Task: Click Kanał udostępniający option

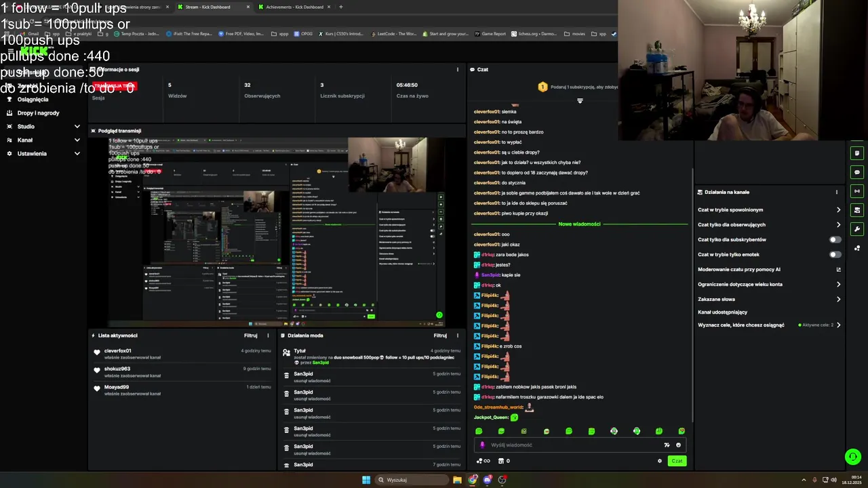Action: [722, 312]
